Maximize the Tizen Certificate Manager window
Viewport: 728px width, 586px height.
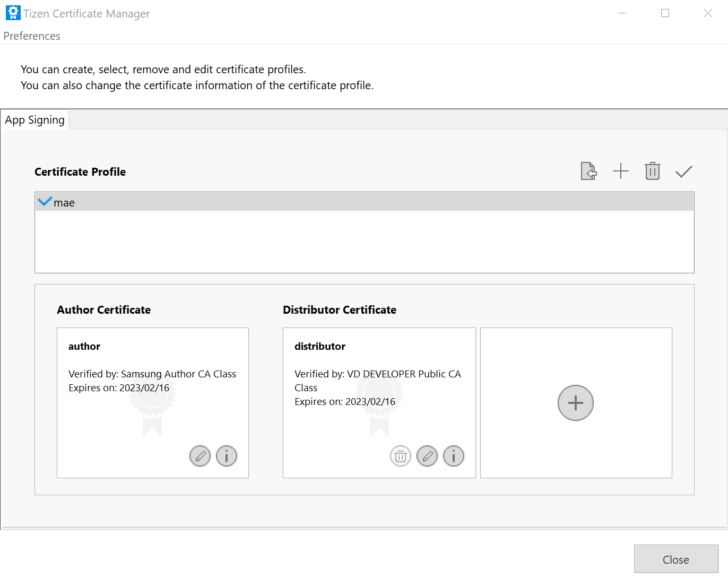(665, 13)
